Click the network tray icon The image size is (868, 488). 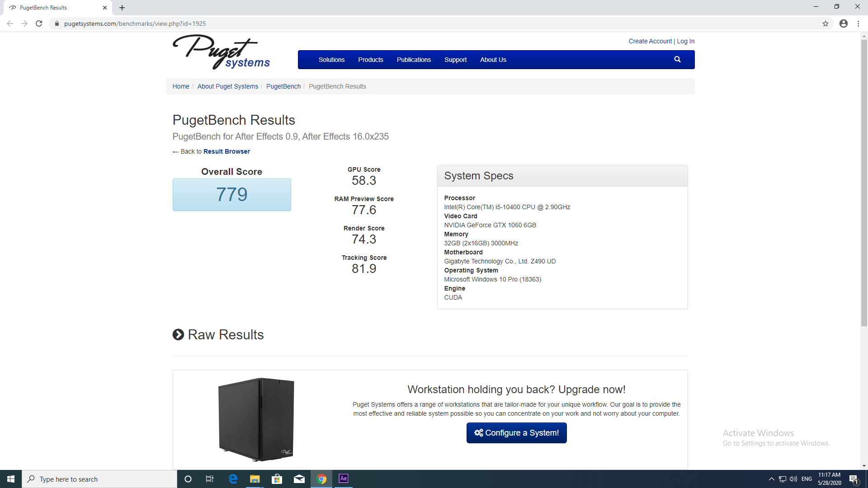[783, 479]
